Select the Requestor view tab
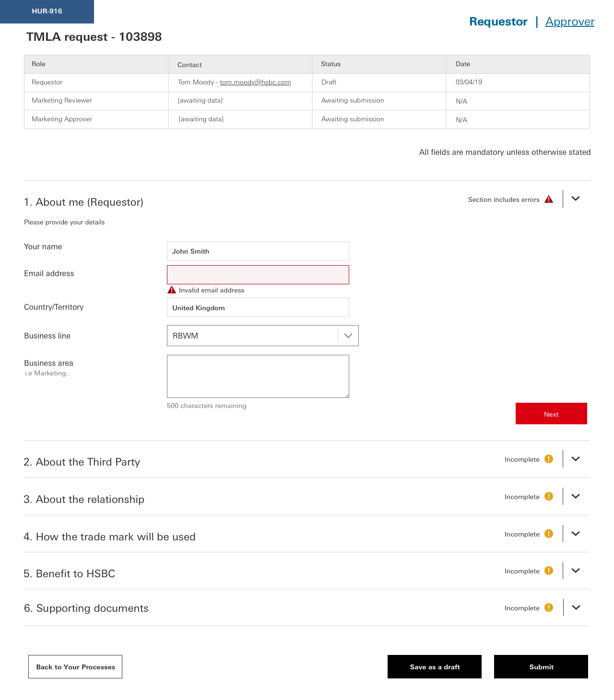The image size is (614, 700). click(x=498, y=22)
